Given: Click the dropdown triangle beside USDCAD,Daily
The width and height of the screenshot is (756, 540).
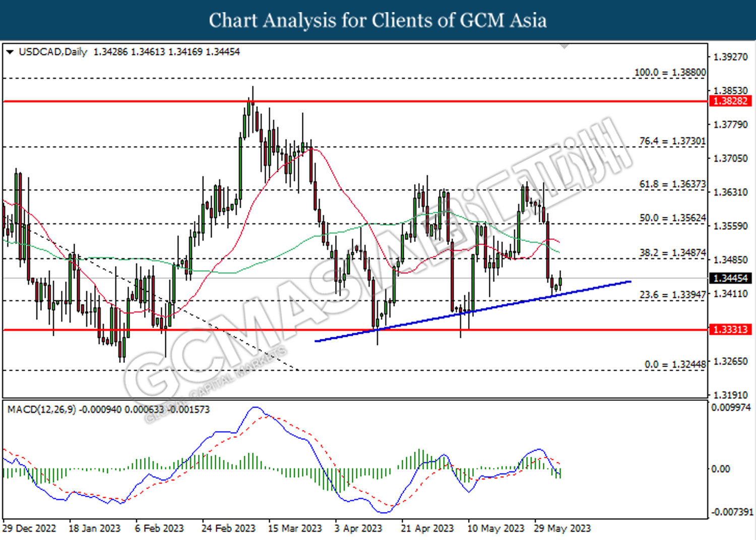Looking at the screenshot, I should coord(10,52).
